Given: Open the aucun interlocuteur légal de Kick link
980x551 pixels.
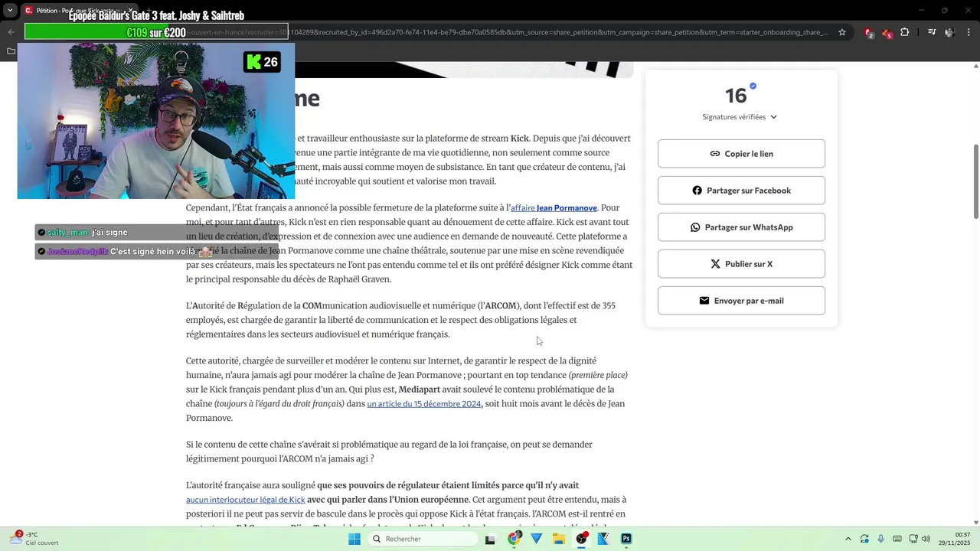Looking at the screenshot, I should coord(245,500).
